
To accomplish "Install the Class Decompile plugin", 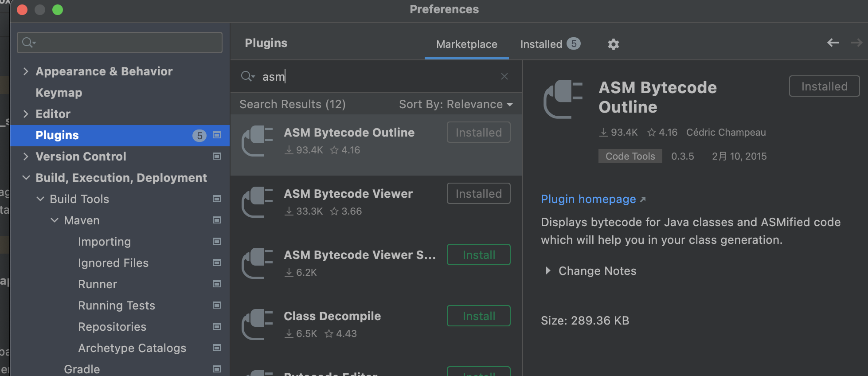I will [478, 316].
